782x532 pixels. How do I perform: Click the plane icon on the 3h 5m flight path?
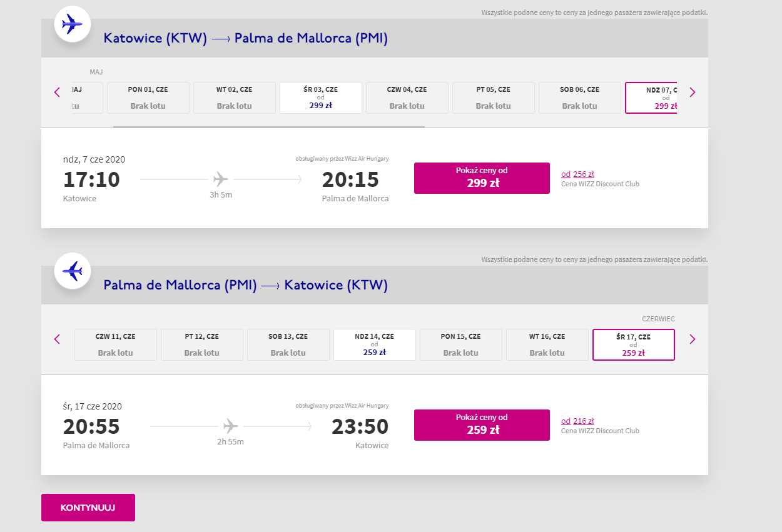[x=220, y=178]
